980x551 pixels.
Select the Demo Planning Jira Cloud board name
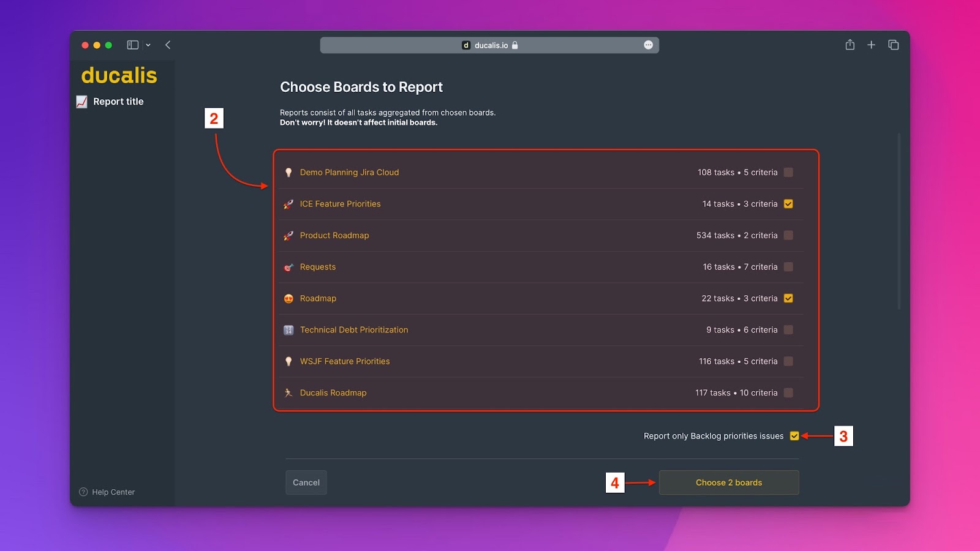tap(349, 173)
